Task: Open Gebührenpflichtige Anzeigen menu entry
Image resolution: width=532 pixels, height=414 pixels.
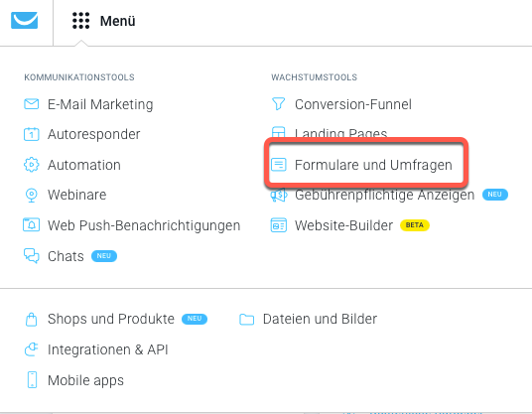Action: [x=384, y=195]
